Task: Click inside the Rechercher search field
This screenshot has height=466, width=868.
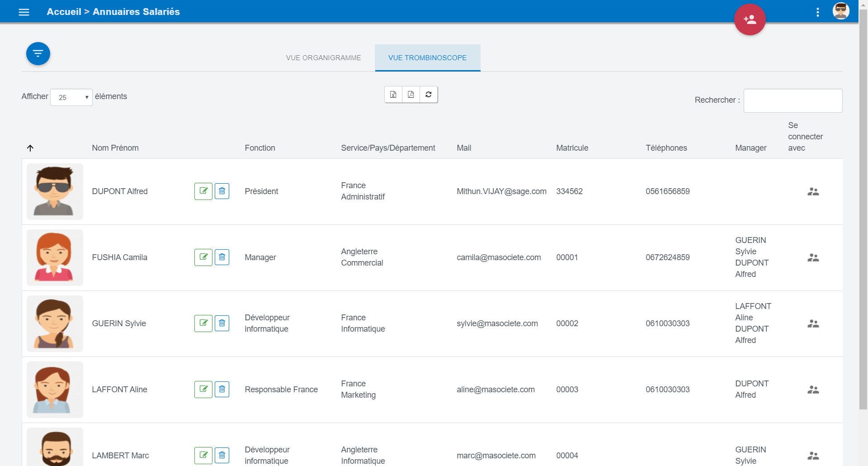Action: tap(792, 100)
